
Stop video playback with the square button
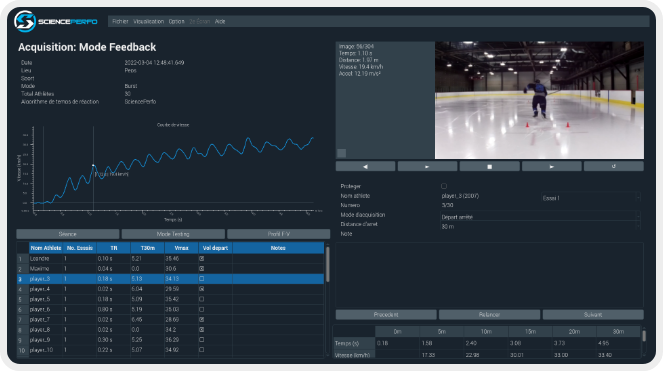pyautogui.click(x=490, y=167)
